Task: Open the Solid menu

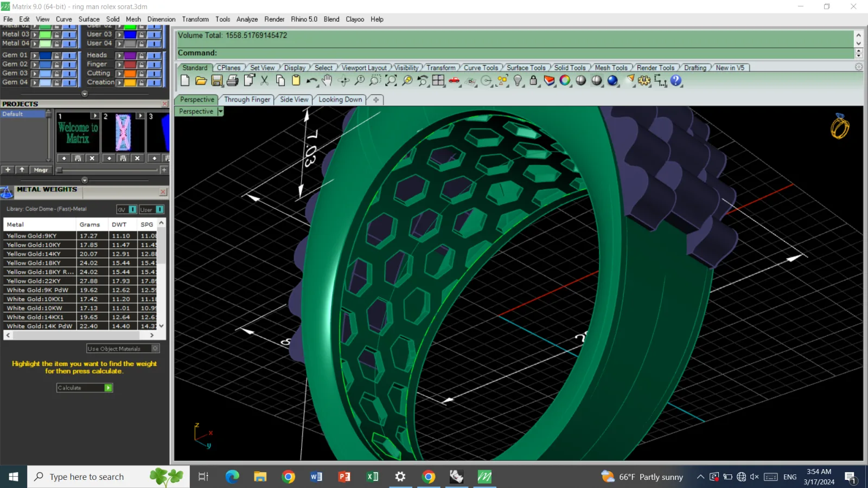Action: pyautogui.click(x=113, y=19)
